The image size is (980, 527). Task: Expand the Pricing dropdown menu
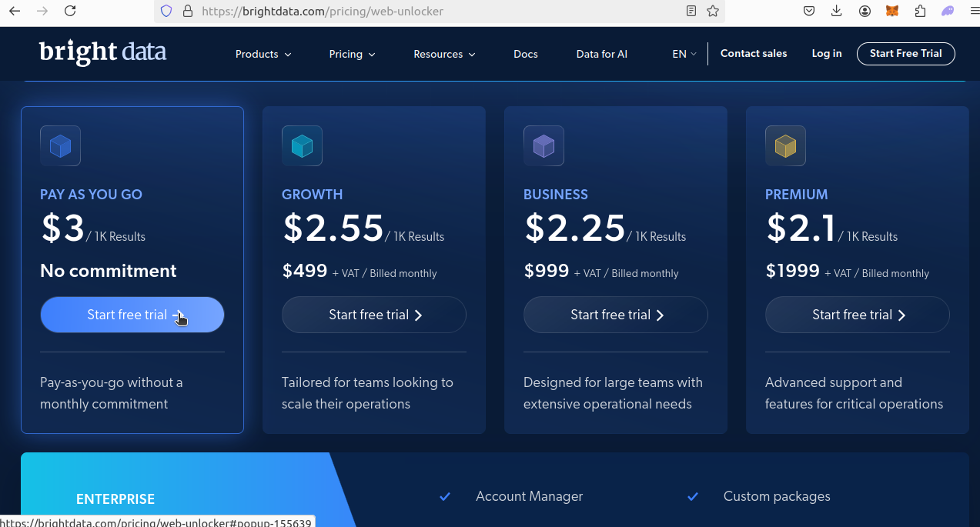(352, 54)
